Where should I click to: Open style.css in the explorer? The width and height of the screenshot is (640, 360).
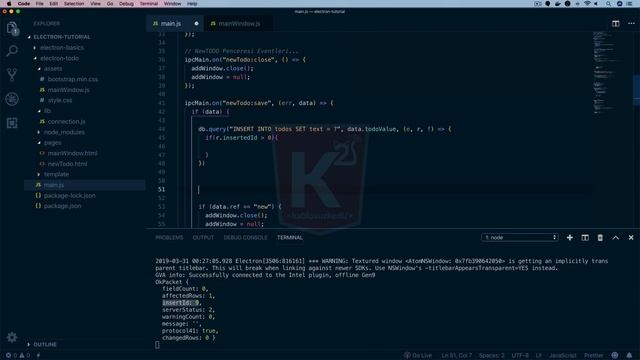click(60, 100)
